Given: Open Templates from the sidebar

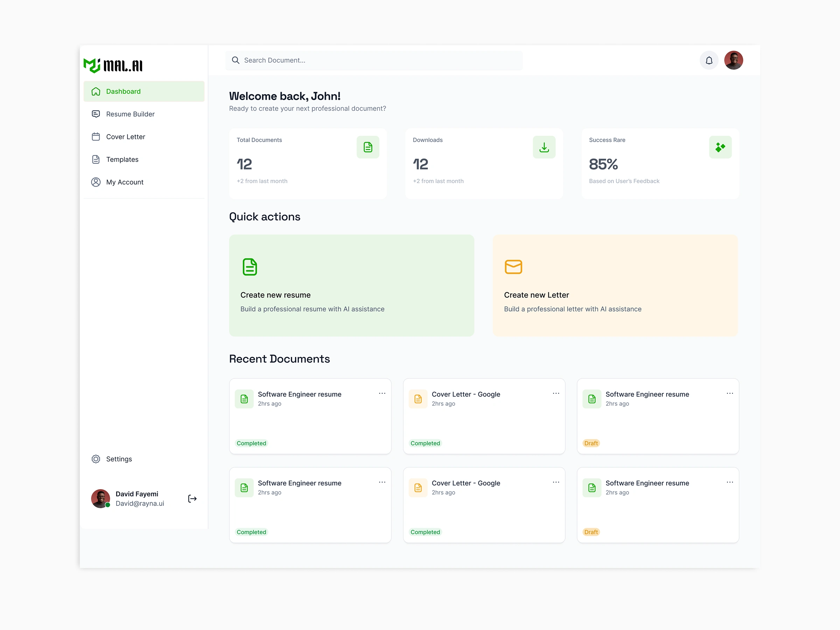Looking at the screenshot, I should click(x=122, y=160).
